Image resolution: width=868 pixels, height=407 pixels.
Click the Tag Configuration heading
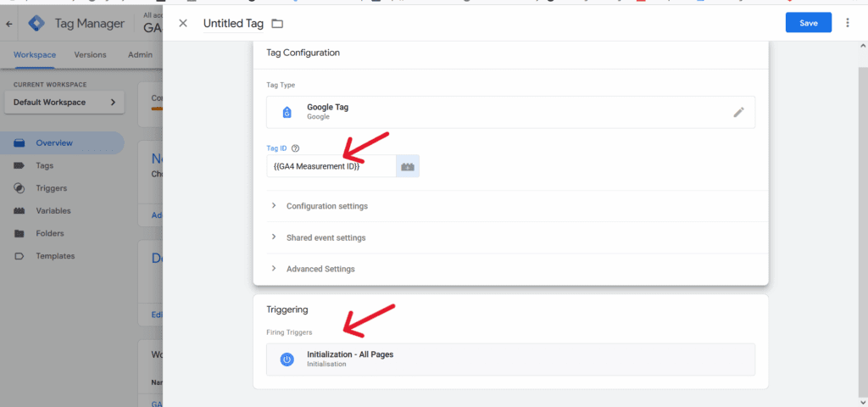coord(303,53)
